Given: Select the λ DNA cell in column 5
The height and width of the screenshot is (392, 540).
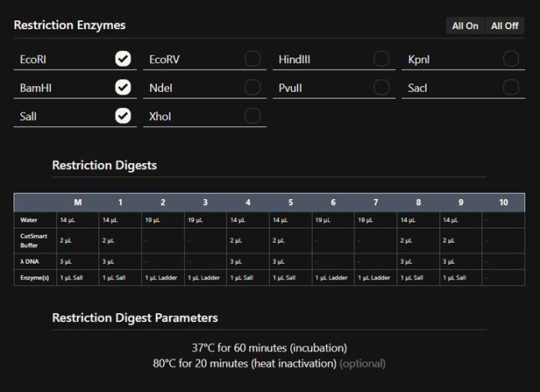Looking at the screenshot, I should 290,260.
